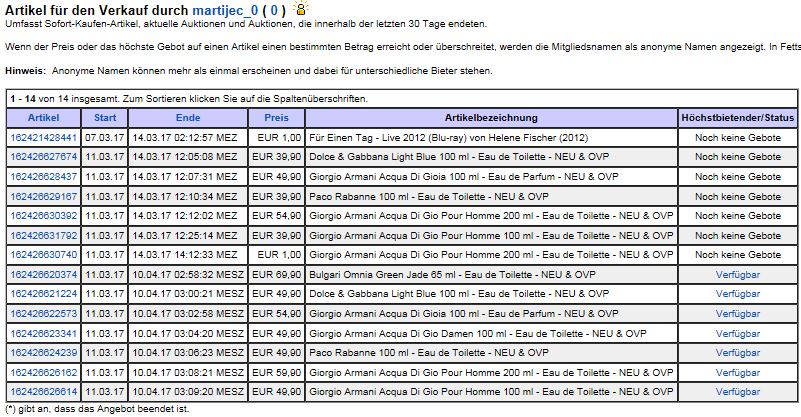Image resolution: width=801 pixels, height=417 pixels.
Task: Click Verfügbar in Paco Rabanne EUR 49,90 row
Action: (738, 353)
